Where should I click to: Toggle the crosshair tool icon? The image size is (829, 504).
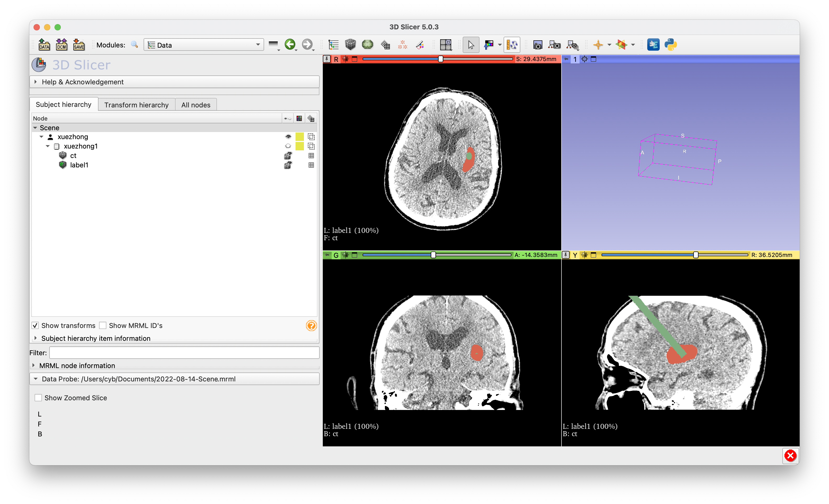598,45
